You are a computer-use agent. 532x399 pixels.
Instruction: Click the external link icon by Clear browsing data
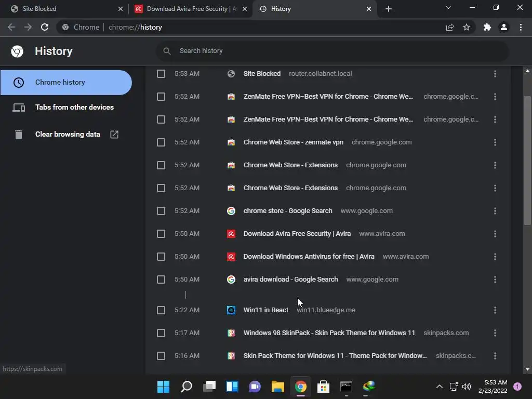tap(114, 135)
